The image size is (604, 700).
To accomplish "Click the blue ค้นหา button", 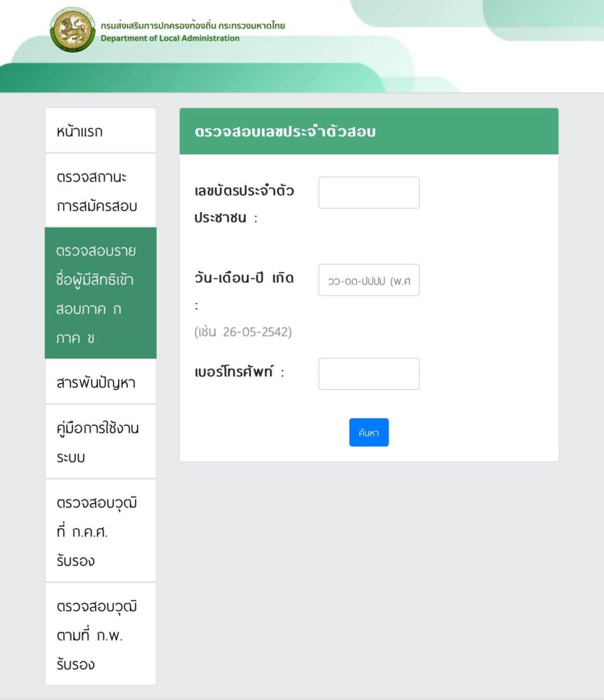I will pos(369,432).
